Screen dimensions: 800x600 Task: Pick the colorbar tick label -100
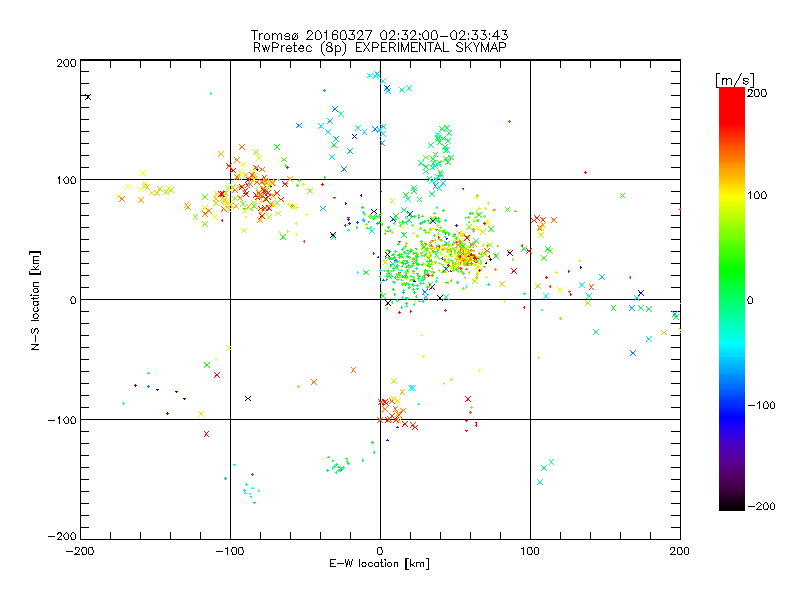coord(761,406)
